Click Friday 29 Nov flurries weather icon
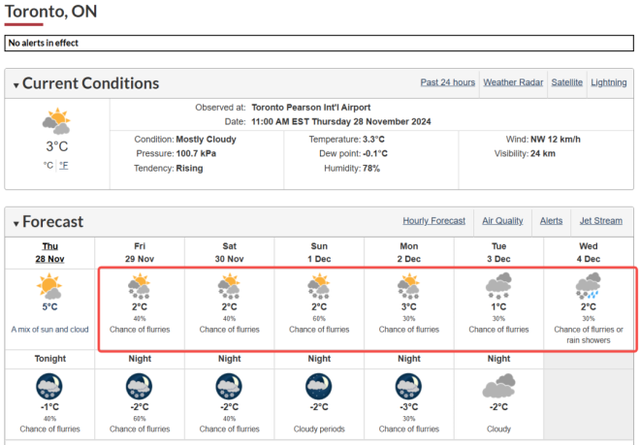 point(139,286)
